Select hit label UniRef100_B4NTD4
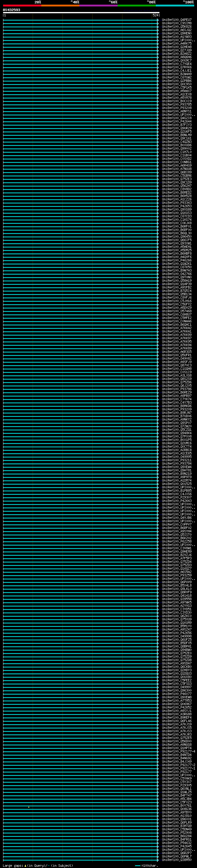Image resolution: width=197 pixels, height=868 pixels. point(176,755)
